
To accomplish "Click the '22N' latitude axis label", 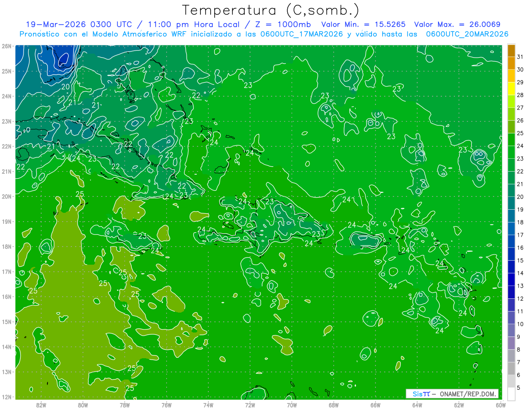I will [6, 146].
